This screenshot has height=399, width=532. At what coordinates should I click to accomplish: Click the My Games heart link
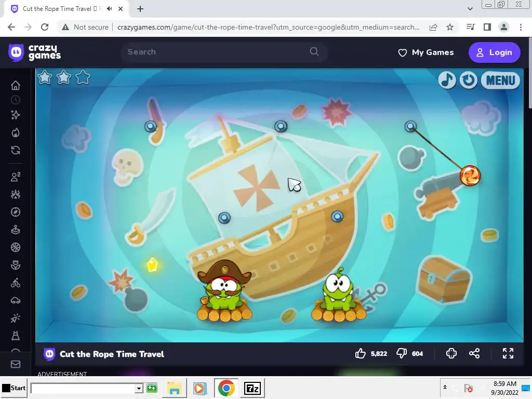tap(426, 52)
